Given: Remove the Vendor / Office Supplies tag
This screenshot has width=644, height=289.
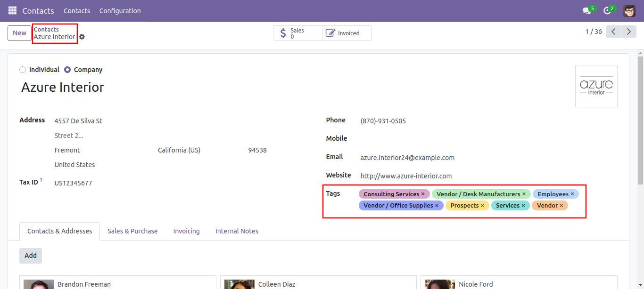Looking at the screenshot, I should 437,206.
